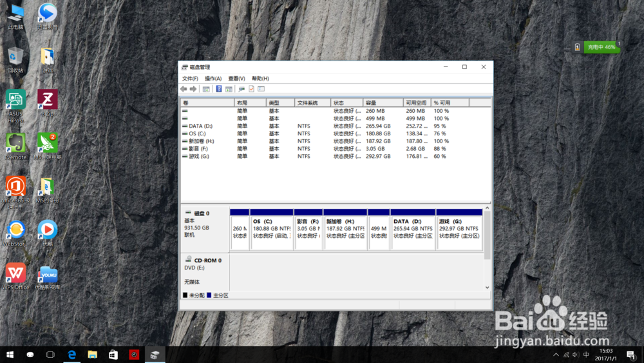The width and height of the screenshot is (644, 363).
Task: Select the 磁盘 0 disk label
Action: tap(205, 229)
